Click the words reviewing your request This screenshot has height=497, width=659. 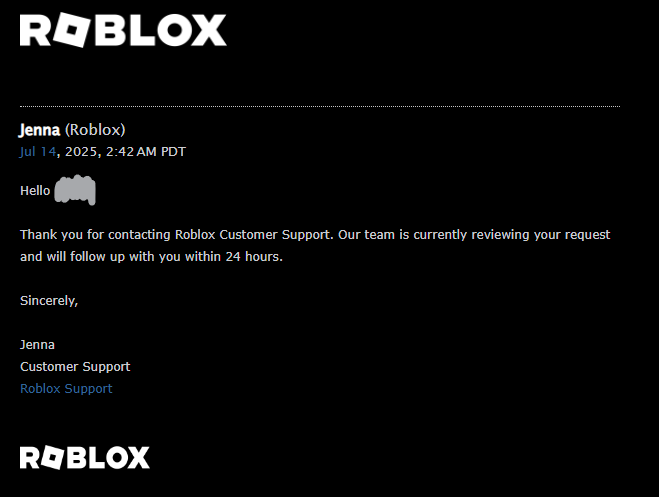[540, 234]
